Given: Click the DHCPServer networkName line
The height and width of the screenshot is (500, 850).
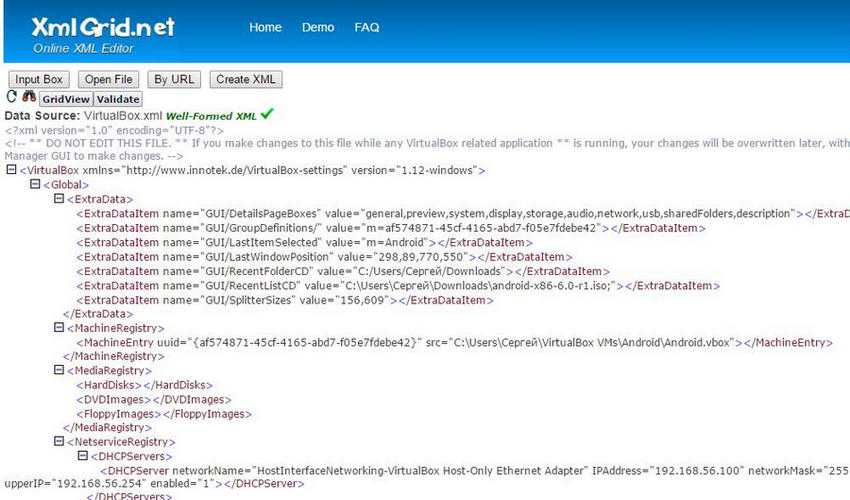Looking at the screenshot, I should 427,477.
